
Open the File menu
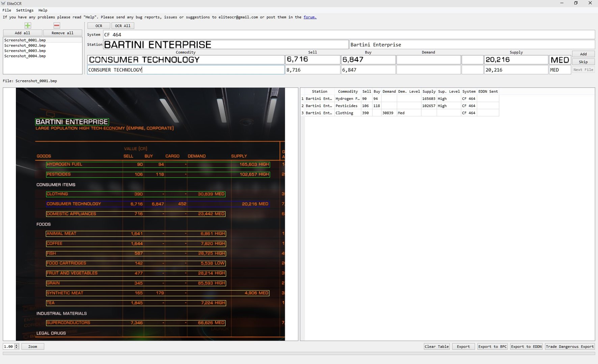7,10
